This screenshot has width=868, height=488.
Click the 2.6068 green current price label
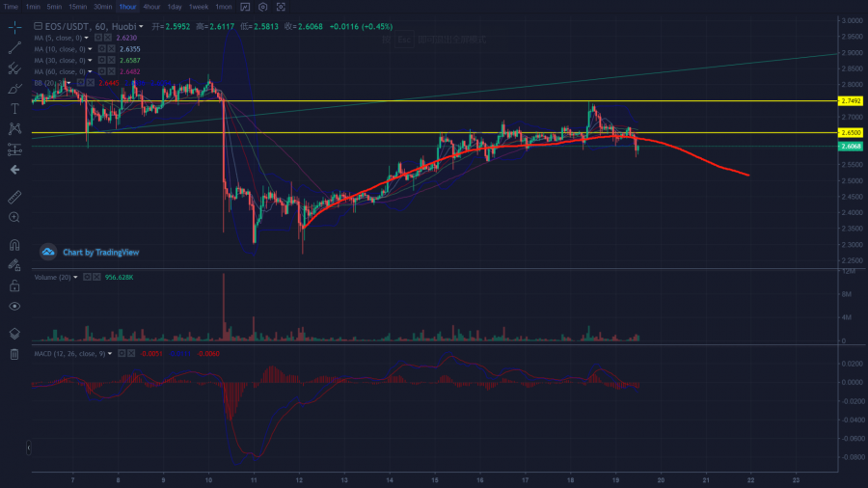851,146
